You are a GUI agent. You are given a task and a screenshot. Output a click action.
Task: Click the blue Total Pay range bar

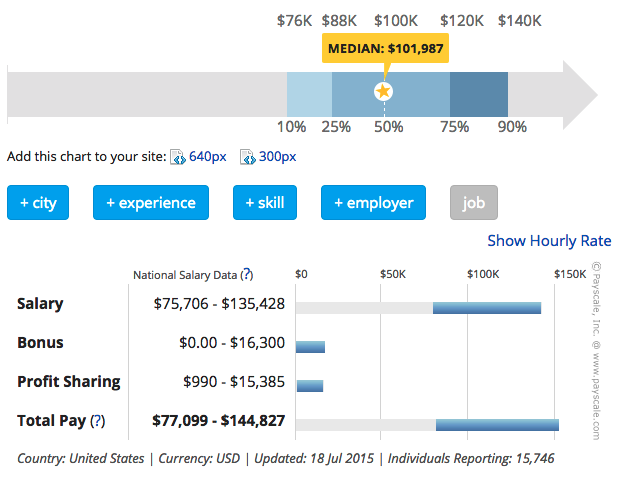pyautogui.click(x=497, y=424)
